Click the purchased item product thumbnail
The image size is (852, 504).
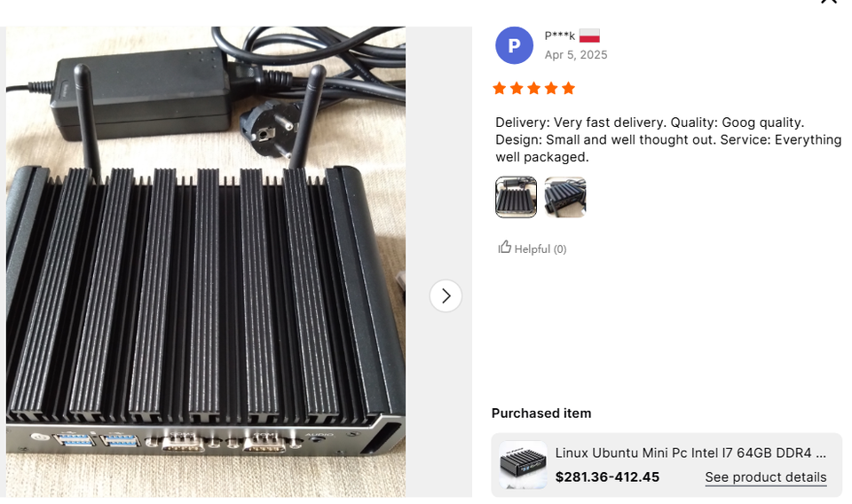[x=524, y=465]
